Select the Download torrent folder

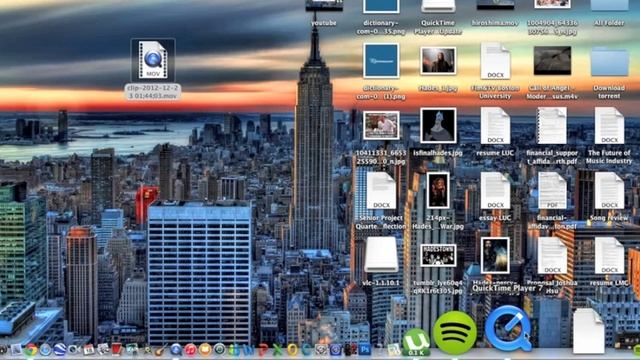[x=609, y=61]
